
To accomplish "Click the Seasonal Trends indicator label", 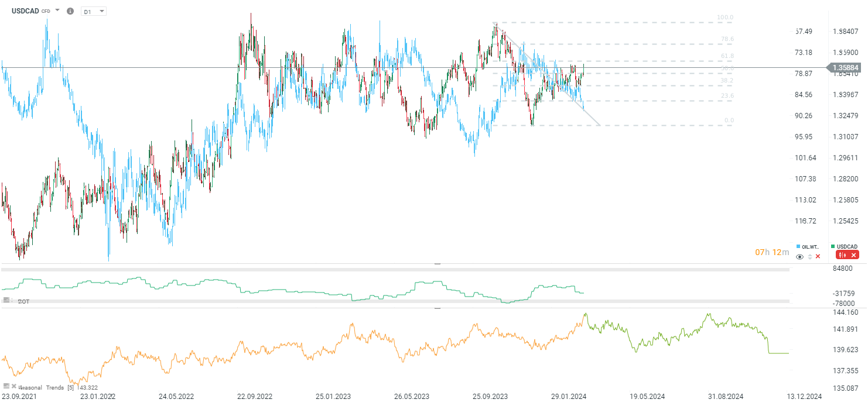I will pyautogui.click(x=41, y=387).
